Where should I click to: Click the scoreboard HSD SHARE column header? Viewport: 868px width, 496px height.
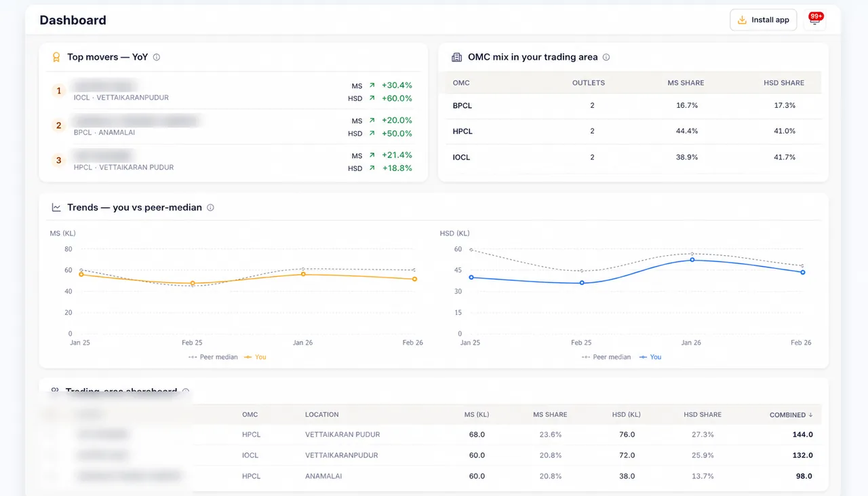tap(703, 415)
